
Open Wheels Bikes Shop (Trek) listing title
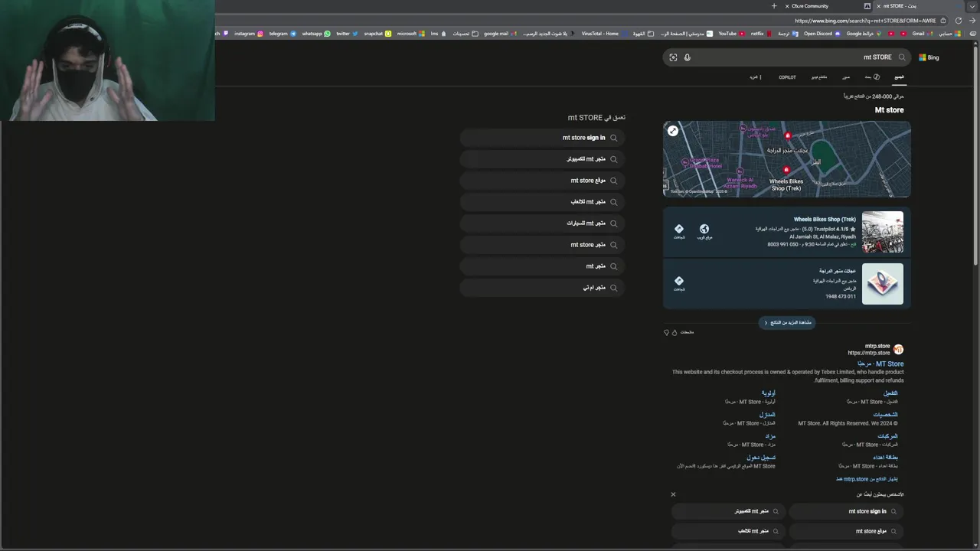coord(825,220)
